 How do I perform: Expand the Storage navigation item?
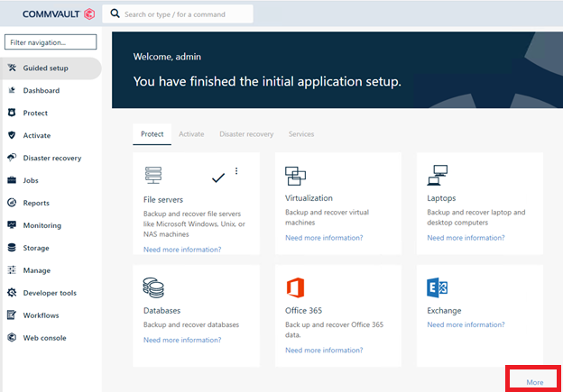pyautogui.click(x=36, y=248)
